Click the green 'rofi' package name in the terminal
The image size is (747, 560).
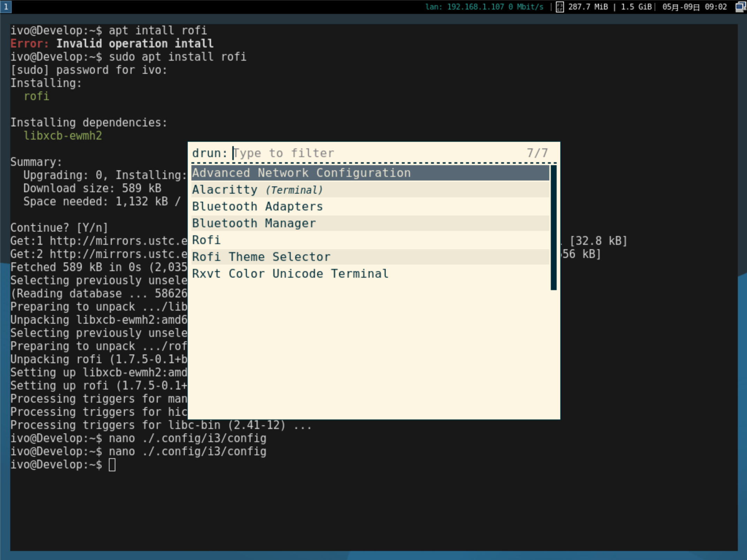point(36,96)
